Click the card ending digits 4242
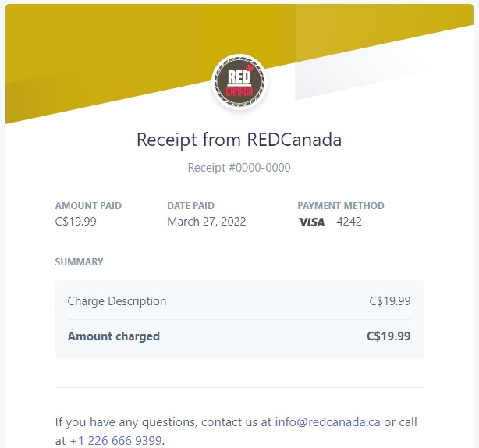 point(349,222)
